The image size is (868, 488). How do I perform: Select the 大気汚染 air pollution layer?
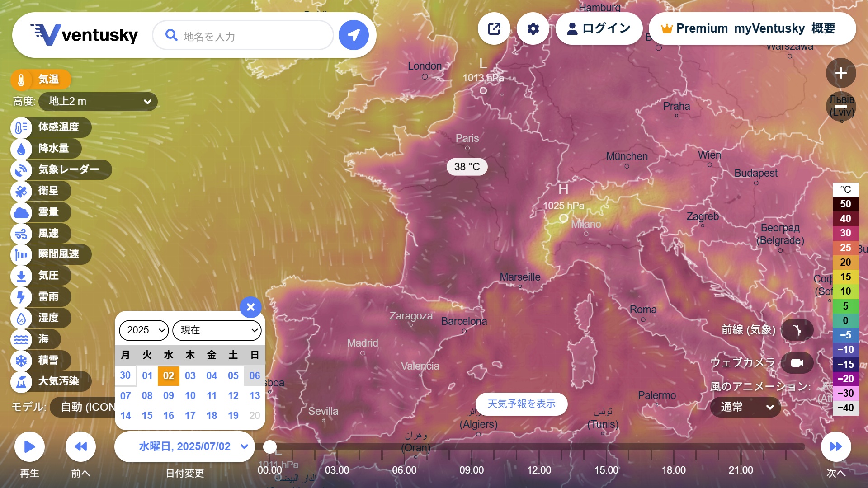pyautogui.click(x=51, y=381)
